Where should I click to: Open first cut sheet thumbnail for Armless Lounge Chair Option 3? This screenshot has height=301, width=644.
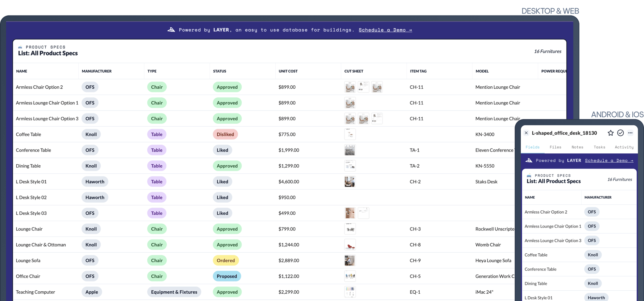pos(350,119)
